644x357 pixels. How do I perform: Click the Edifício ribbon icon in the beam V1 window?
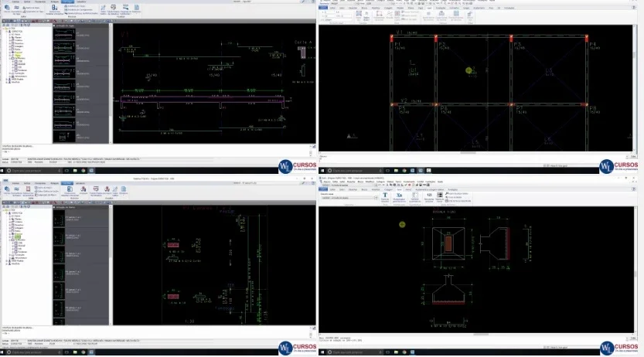pos(7,8)
